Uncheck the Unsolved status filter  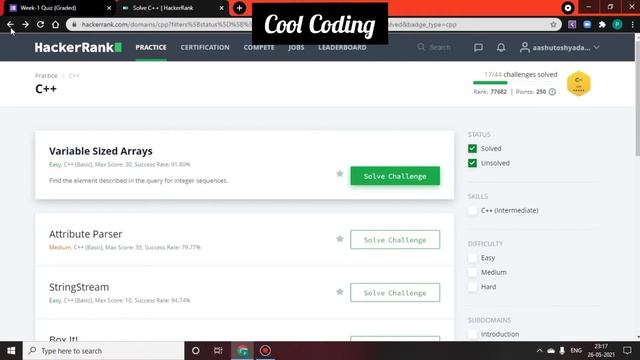pyautogui.click(x=472, y=163)
